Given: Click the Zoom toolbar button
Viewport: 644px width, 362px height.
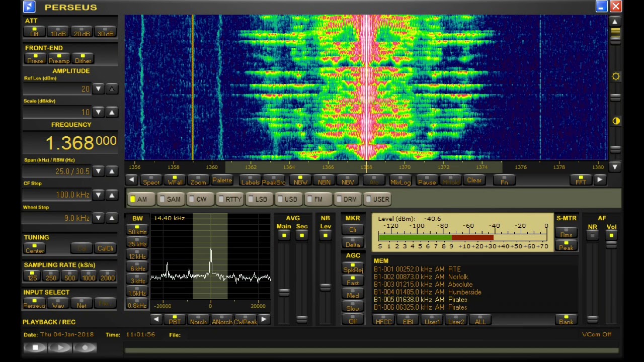Looking at the screenshot, I should [198, 180].
